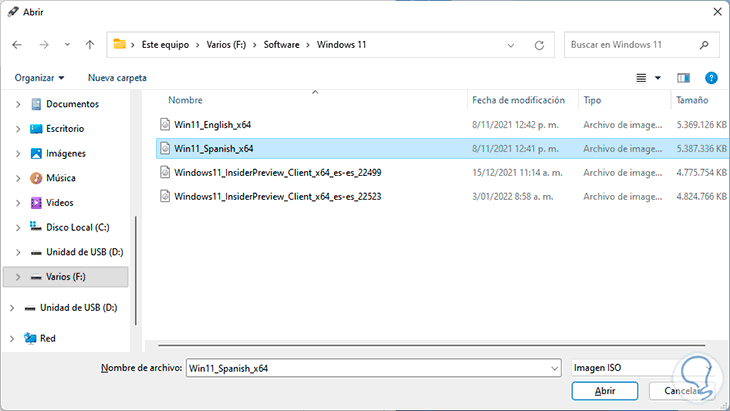Select Varios (F:) in the sidebar
Image resolution: width=730 pixels, height=411 pixels.
click(x=66, y=276)
